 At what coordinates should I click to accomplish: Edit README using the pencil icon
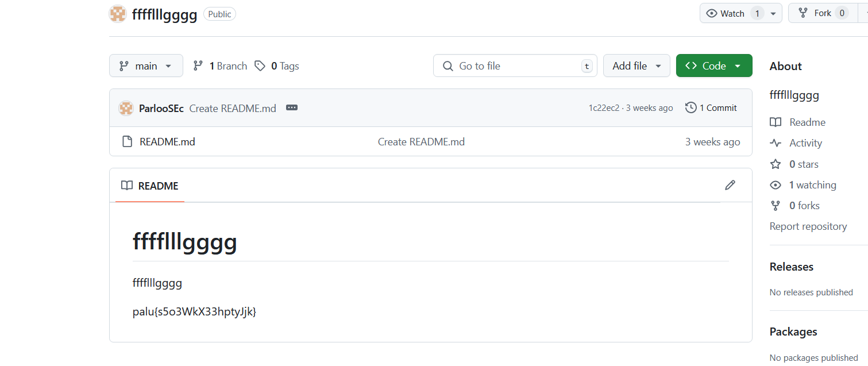[x=730, y=185]
